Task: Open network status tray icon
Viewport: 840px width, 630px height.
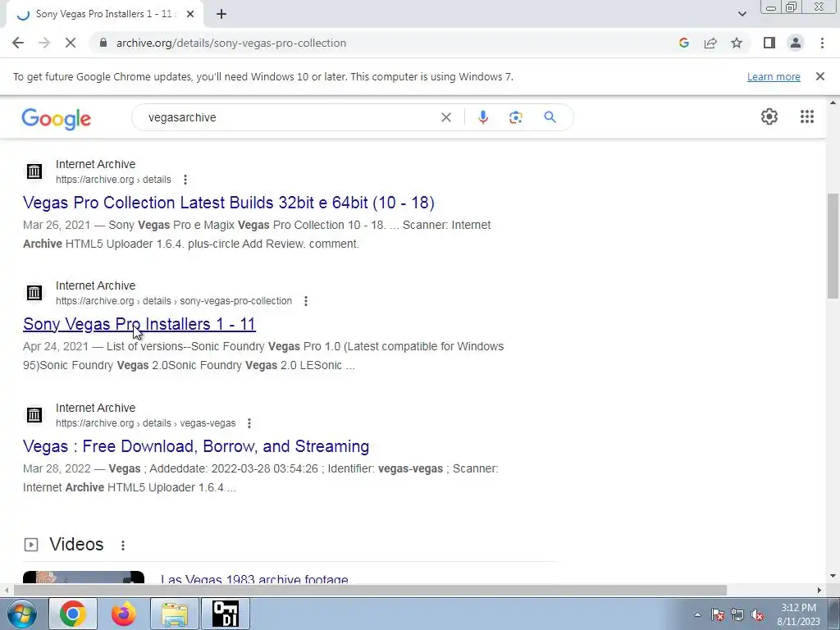Action: 737,614
